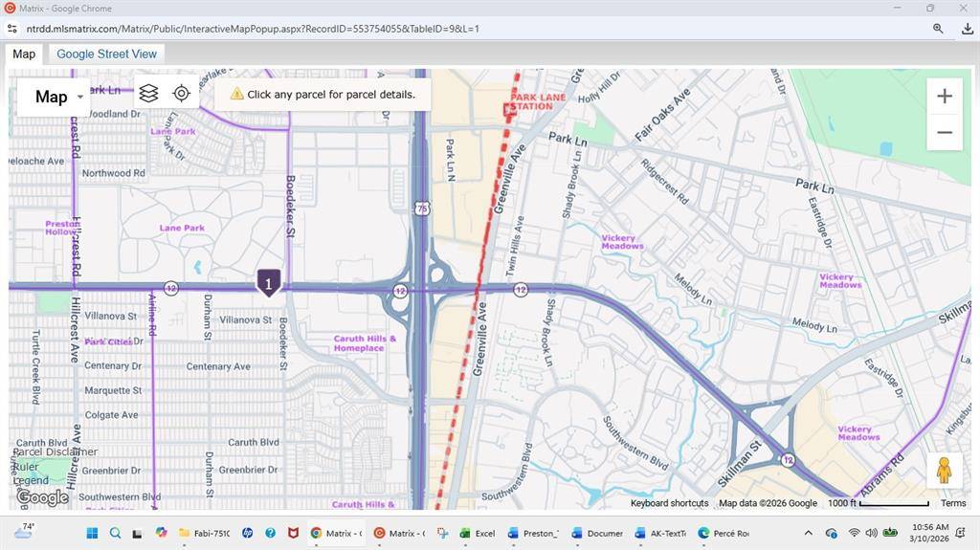980x550 pixels.
Task: Toggle the 1000 ft map scale
Action: [878, 503]
